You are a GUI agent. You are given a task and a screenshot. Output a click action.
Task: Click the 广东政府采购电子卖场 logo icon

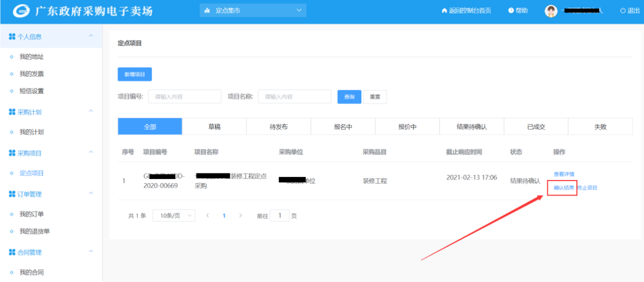(21, 11)
